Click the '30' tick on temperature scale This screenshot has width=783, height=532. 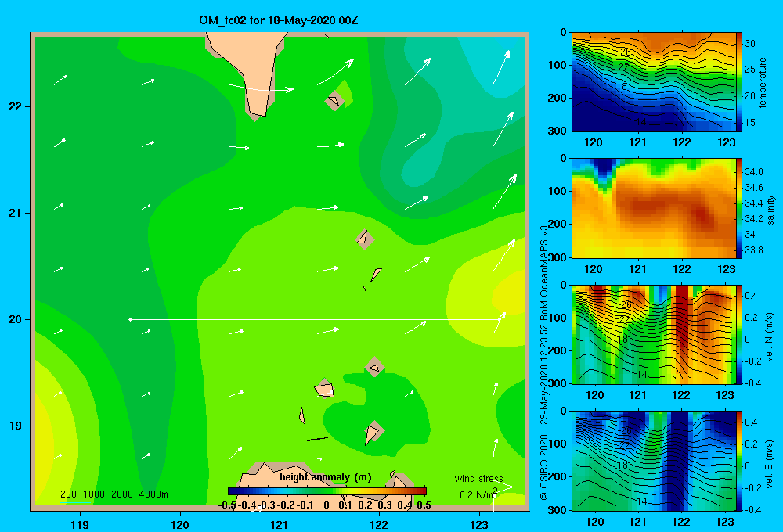click(x=750, y=43)
